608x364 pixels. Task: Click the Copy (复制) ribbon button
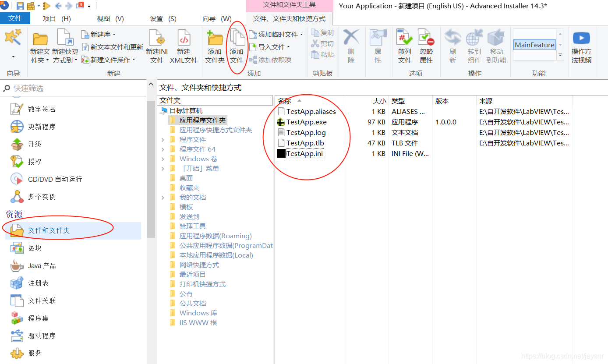[322, 33]
